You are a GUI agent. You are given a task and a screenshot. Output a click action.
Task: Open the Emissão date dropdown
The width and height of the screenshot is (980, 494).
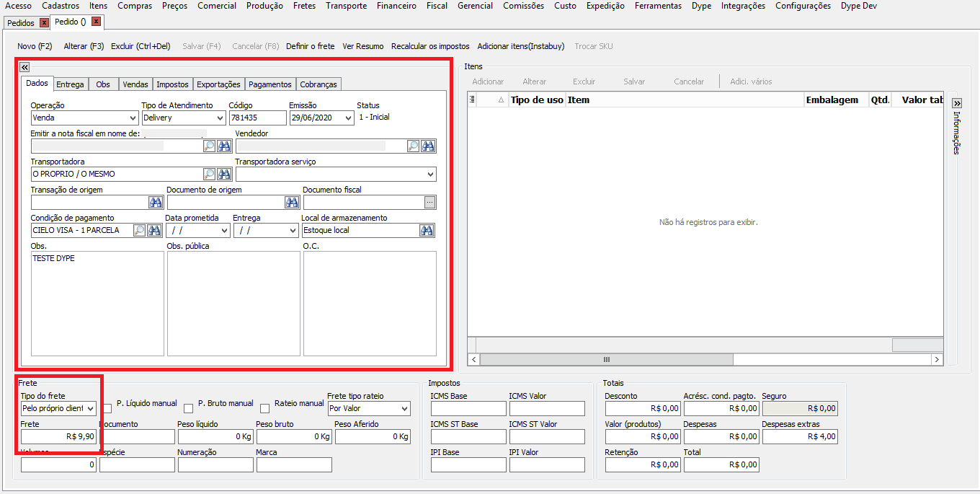tap(349, 118)
